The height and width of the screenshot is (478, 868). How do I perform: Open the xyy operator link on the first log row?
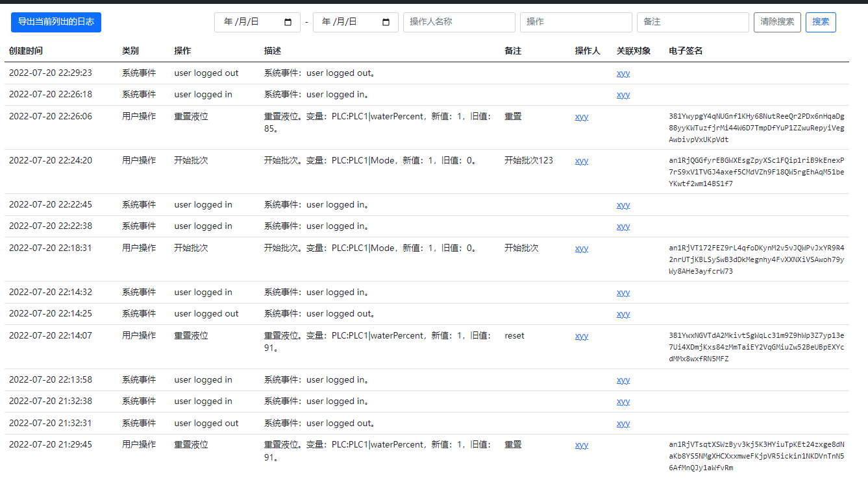tap(623, 73)
